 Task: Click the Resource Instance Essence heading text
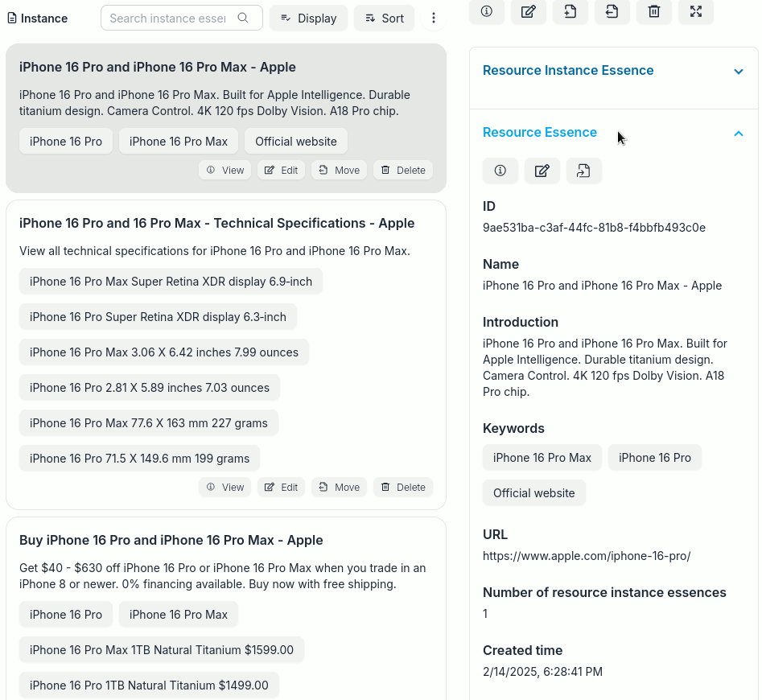pyautogui.click(x=568, y=71)
